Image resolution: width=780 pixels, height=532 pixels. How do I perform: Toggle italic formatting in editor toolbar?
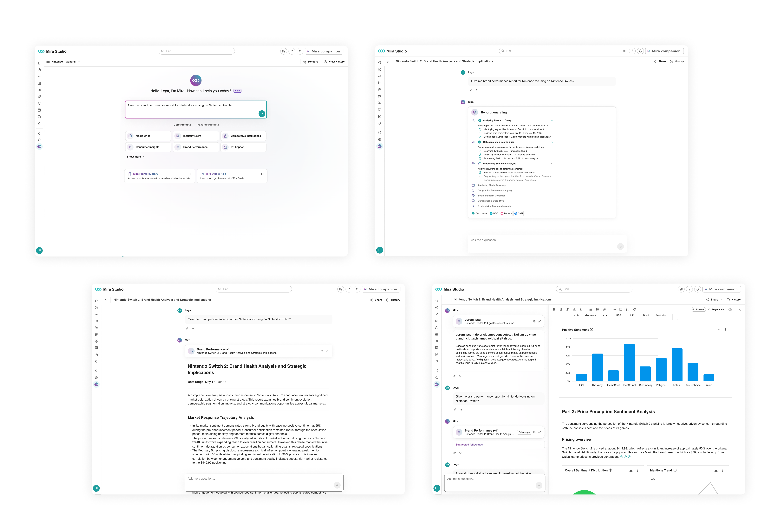(567, 310)
